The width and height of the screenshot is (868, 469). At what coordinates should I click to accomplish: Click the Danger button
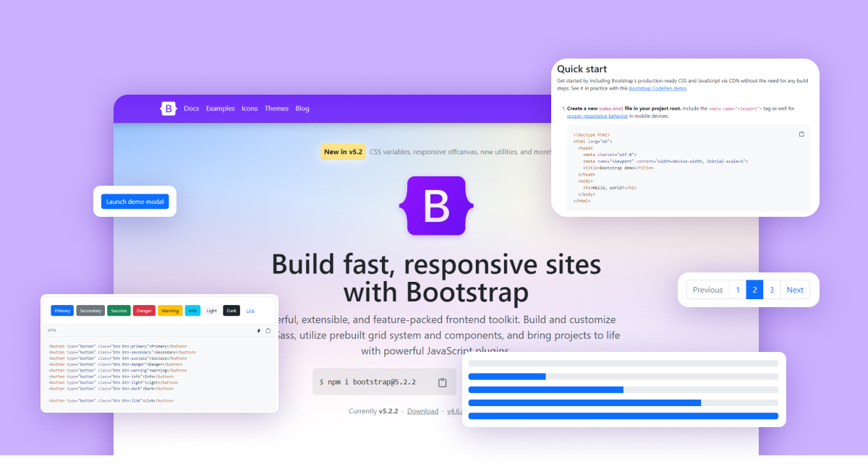click(x=144, y=310)
